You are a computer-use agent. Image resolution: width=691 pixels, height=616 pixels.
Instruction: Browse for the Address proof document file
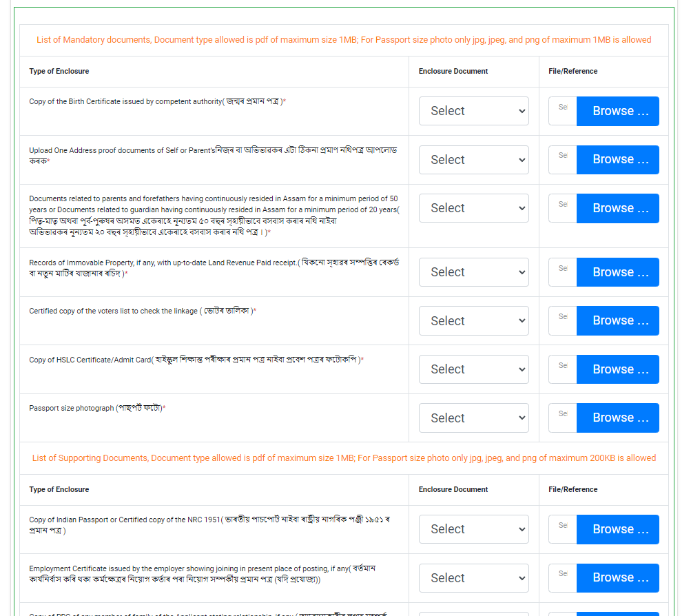coord(617,160)
